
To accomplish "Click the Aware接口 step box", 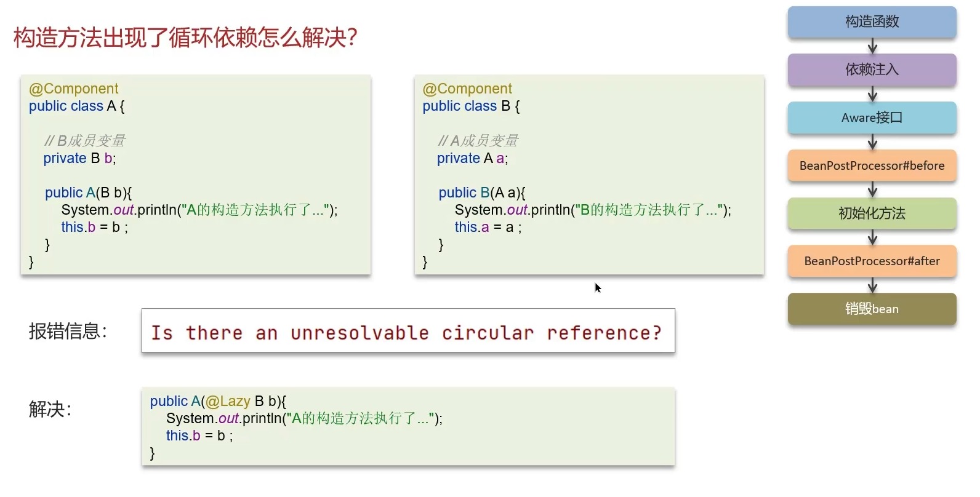I will pos(872,117).
